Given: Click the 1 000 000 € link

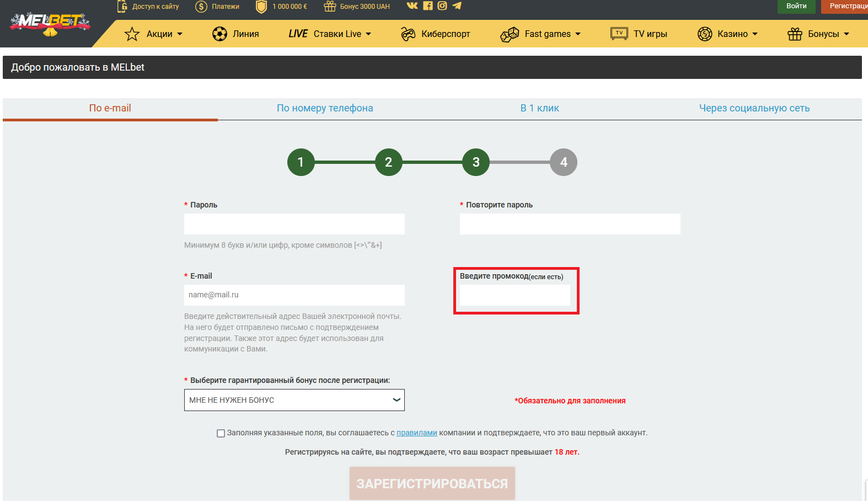Looking at the screenshot, I should [x=290, y=7].
